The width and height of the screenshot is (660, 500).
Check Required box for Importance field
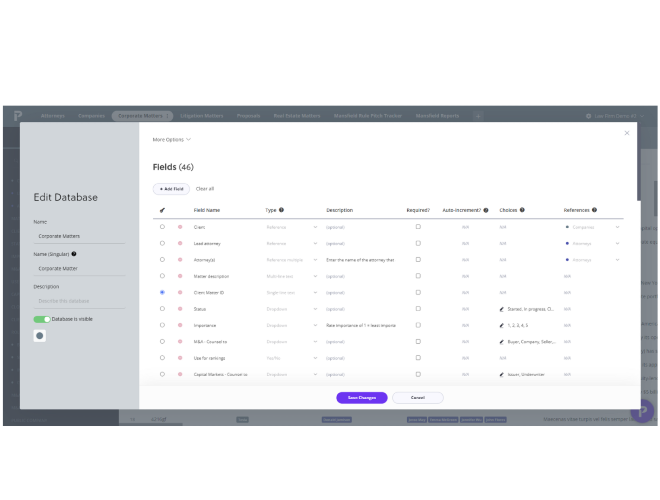tap(418, 325)
